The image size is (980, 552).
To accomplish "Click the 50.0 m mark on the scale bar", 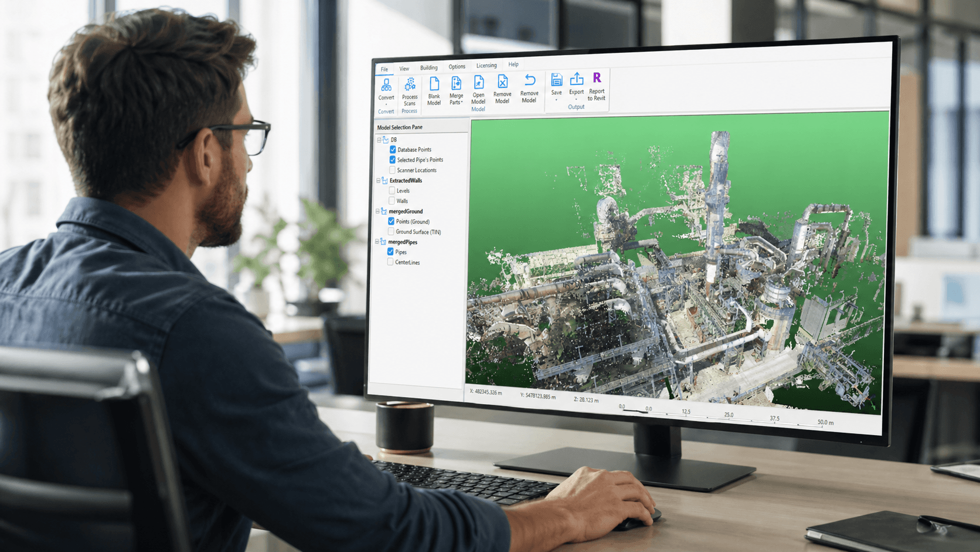I will [x=825, y=422].
